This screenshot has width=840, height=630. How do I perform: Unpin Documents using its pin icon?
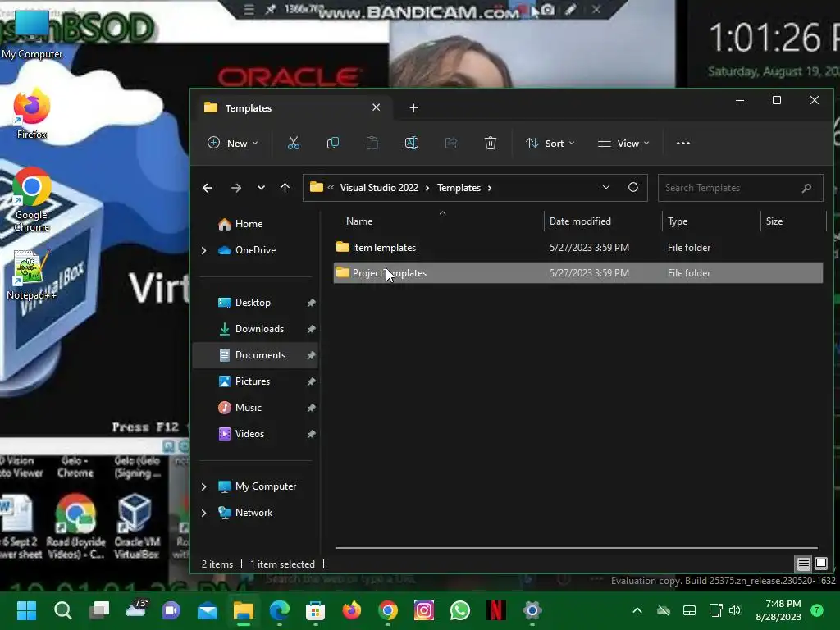pos(311,355)
